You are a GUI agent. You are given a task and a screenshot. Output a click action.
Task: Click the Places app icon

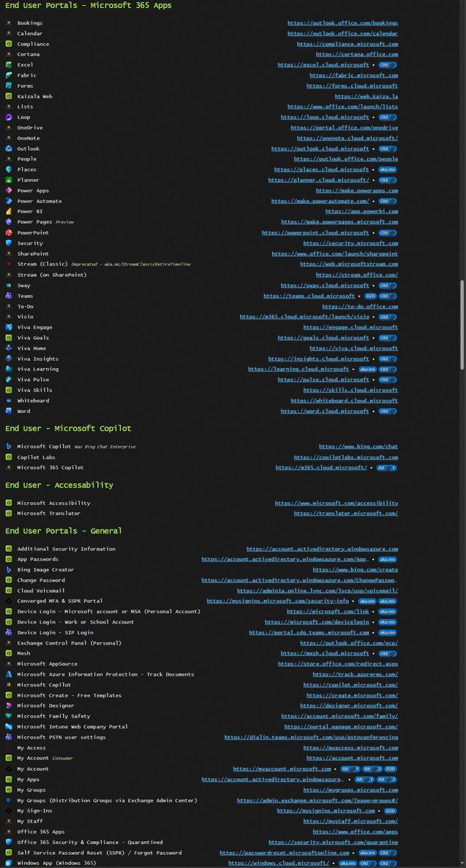coord(9,170)
